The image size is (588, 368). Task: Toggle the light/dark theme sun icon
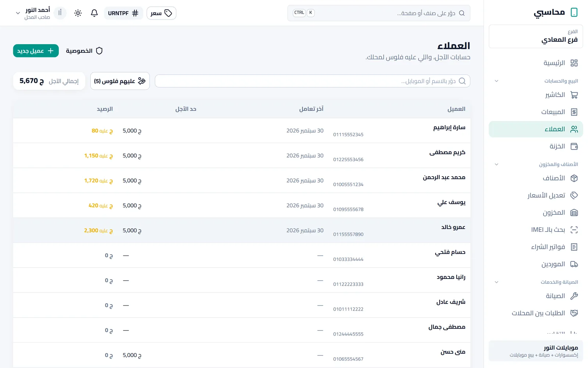78,13
